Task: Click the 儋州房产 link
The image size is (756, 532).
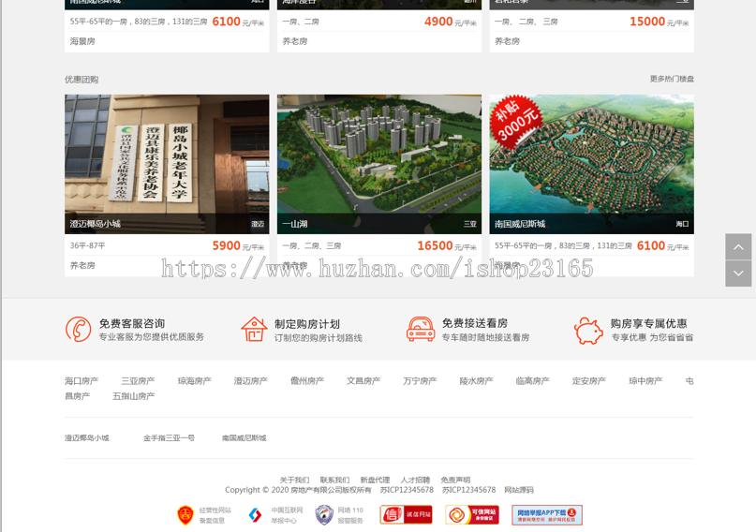Action: pos(307,380)
